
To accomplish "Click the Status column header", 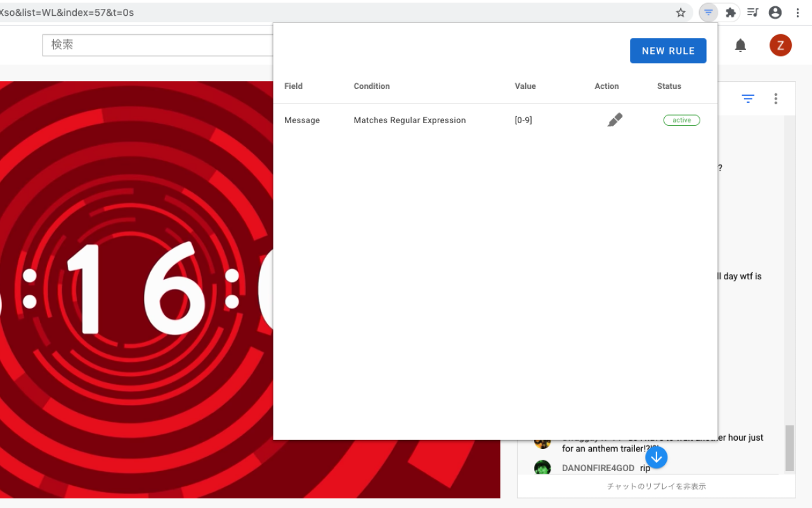I will point(669,86).
